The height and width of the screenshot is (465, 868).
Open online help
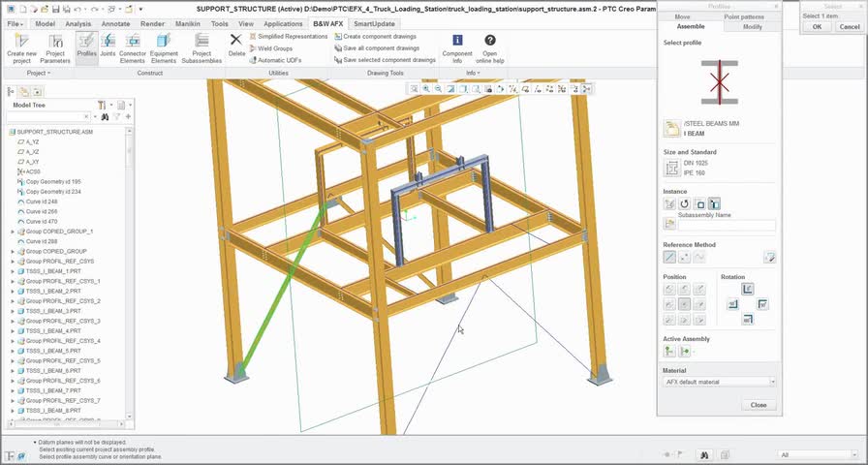(x=490, y=47)
